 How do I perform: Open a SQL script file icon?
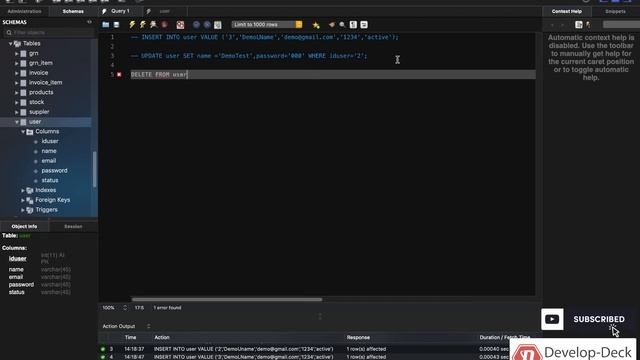coord(106,25)
